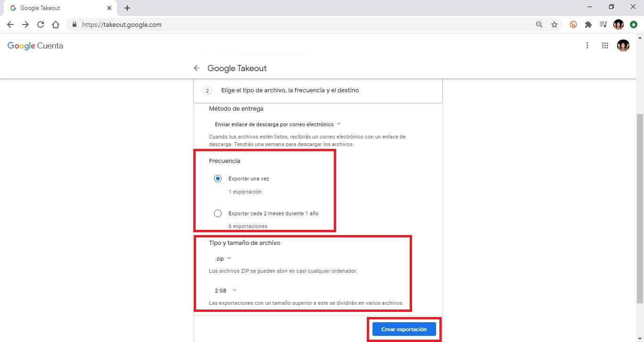Go to the browser home page
Screen dimensions: 644x342
click(56, 24)
